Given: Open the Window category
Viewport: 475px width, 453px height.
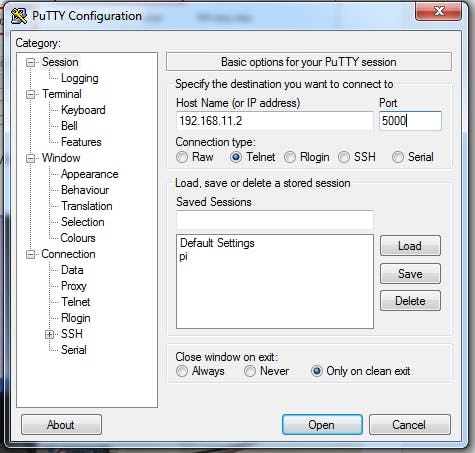Looking at the screenshot, I should click(x=61, y=158).
